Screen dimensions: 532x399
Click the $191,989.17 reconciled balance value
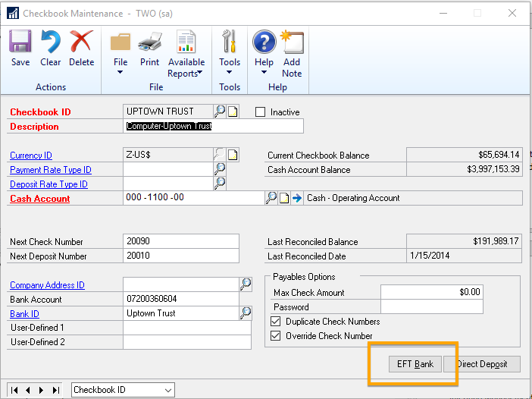tap(464, 241)
